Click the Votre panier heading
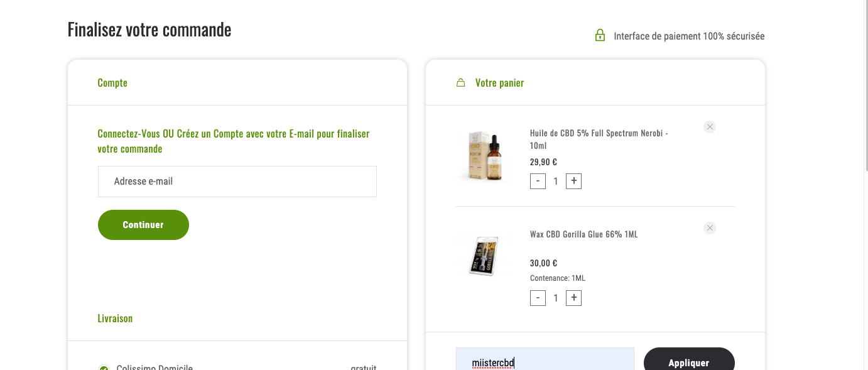Image resolution: width=868 pixels, height=370 pixels. coord(499,83)
